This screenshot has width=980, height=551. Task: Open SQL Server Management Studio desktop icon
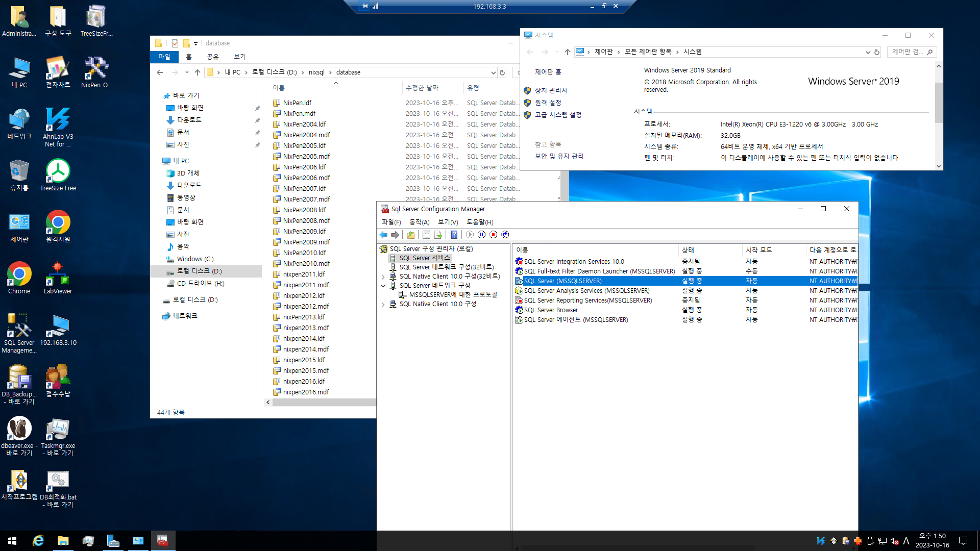19,333
